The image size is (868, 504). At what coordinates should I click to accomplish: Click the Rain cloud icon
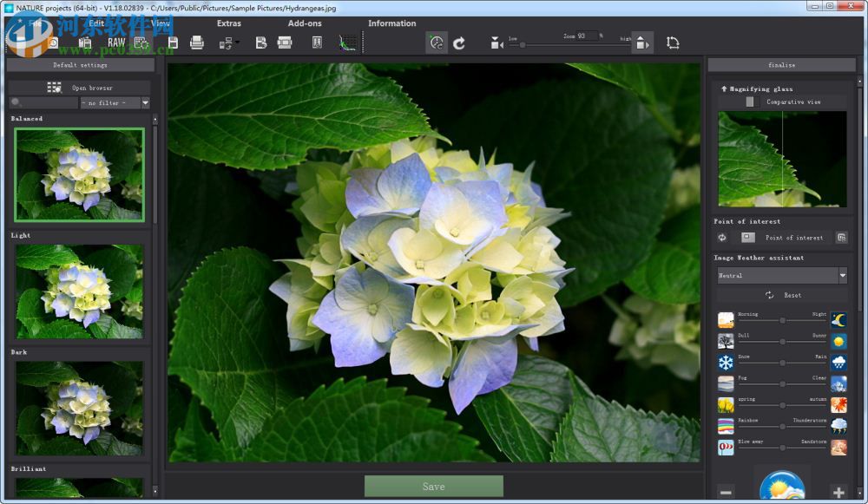tap(838, 363)
